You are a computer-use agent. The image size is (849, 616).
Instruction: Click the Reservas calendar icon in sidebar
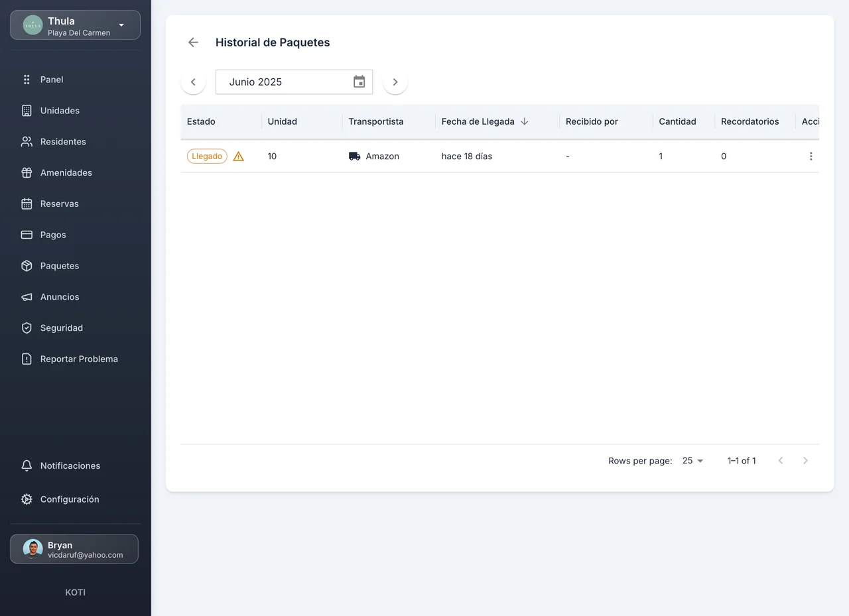pos(27,204)
